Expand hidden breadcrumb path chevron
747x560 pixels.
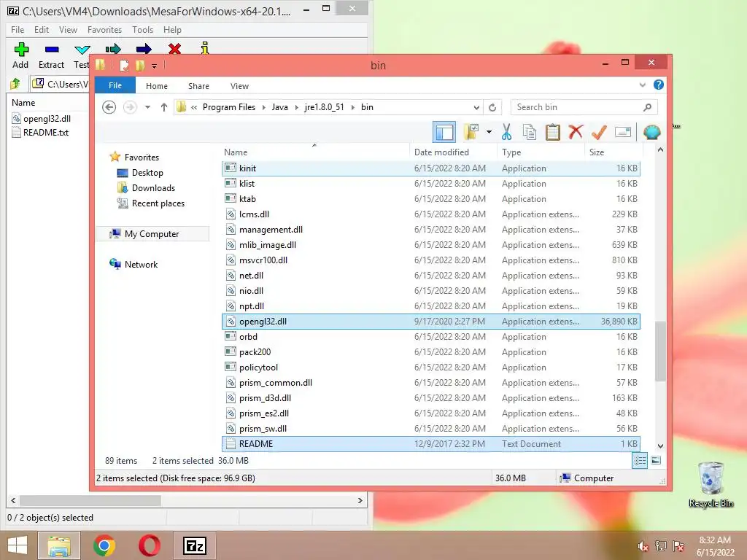point(194,107)
